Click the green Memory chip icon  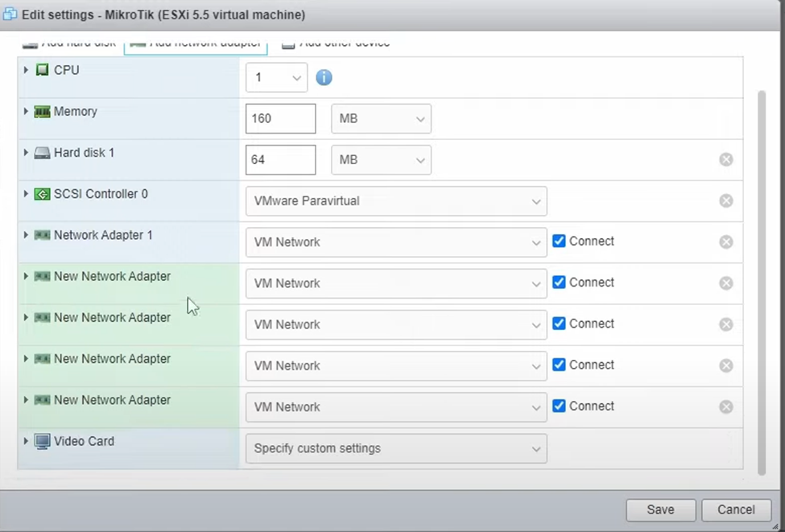pos(42,112)
